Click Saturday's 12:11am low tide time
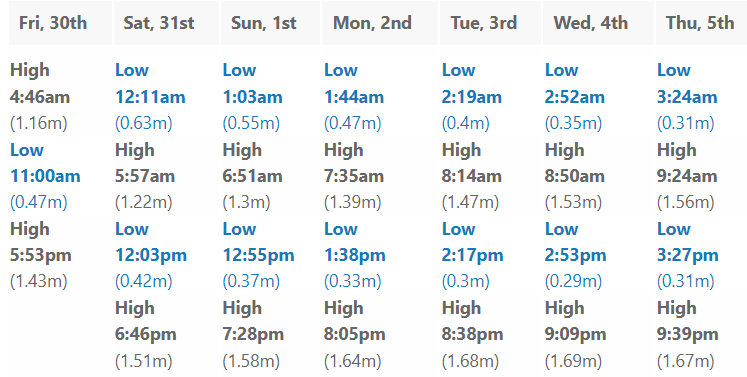The height and width of the screenshot is (377, 747). click(x=150, y=97)
